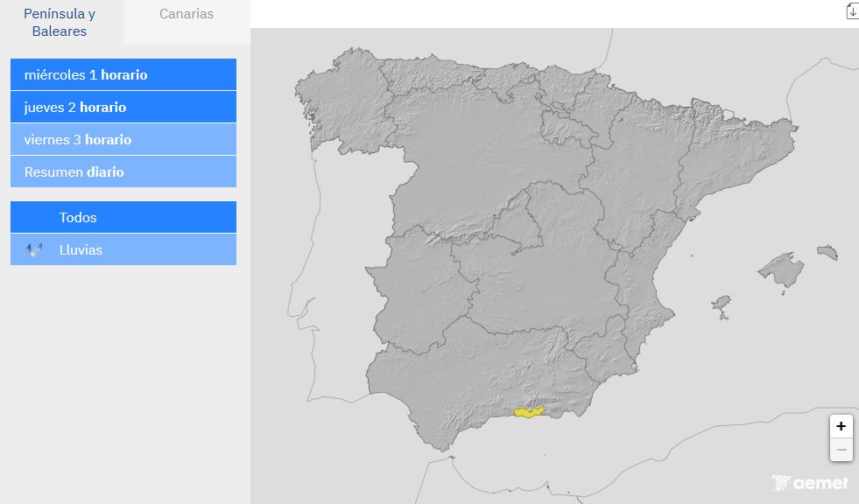
Task: Enable the Todos warnings filter
Action: click(x=123, y=217)
